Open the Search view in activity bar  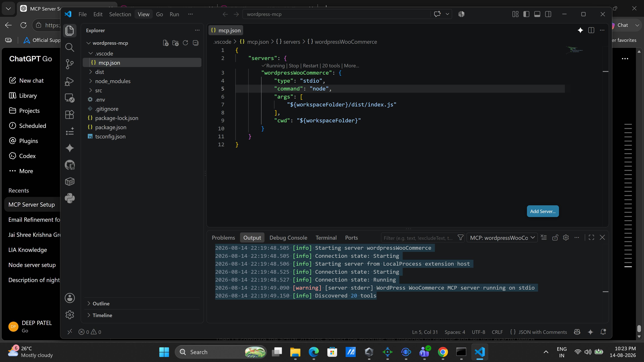click(x=69, y=47)
